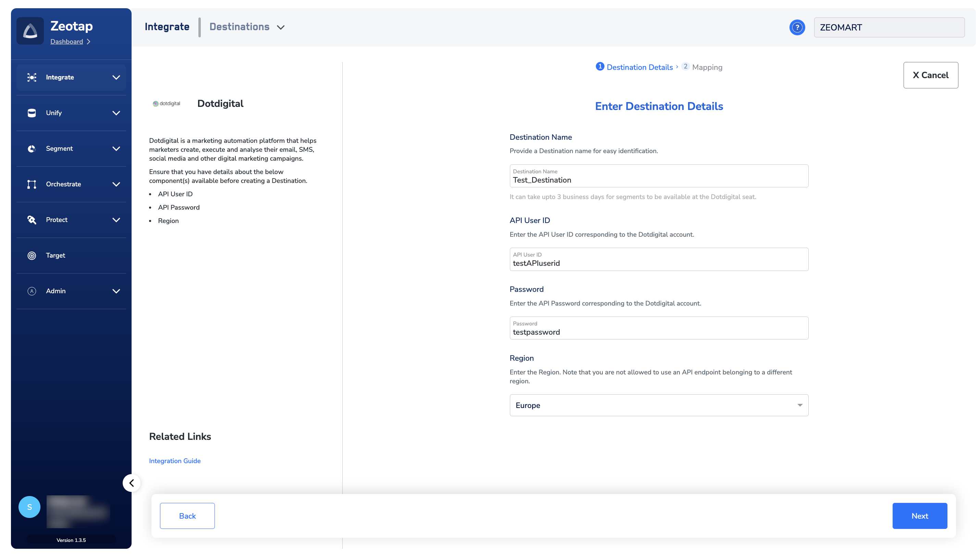Click the Orchestrate sidebar icon

(32, 184)
